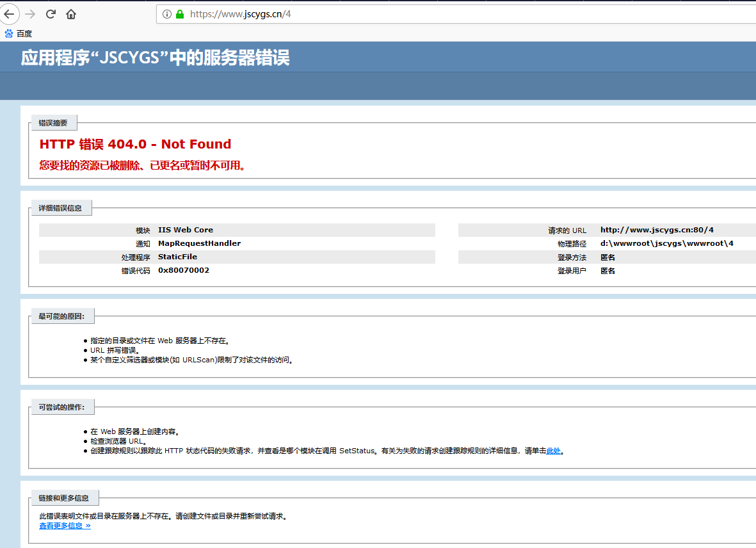Click the HTTP 错误 404.0 - Not Found heading
The width and height of the screenshot is (756, 548).
point(135,144)
